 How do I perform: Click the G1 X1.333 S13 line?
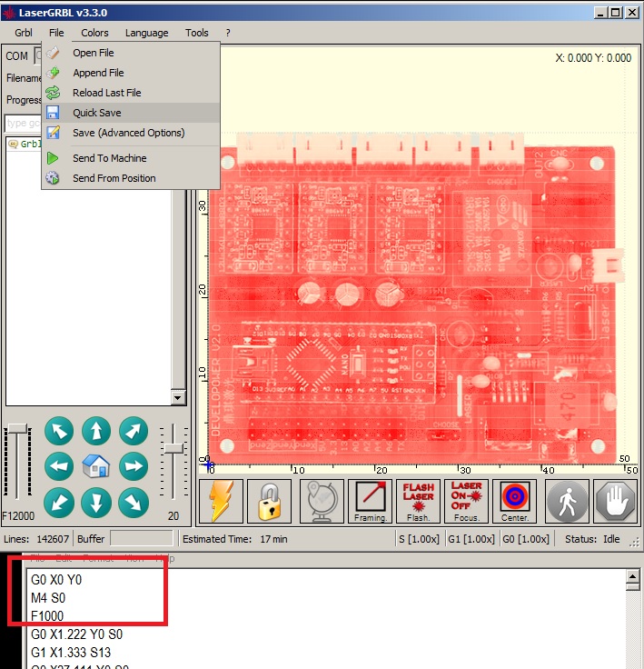click(x=71, y=653)
